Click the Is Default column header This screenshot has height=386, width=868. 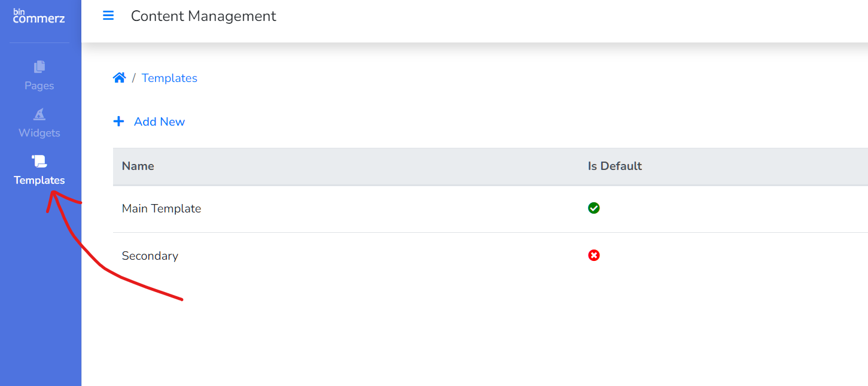click(614, 166)
